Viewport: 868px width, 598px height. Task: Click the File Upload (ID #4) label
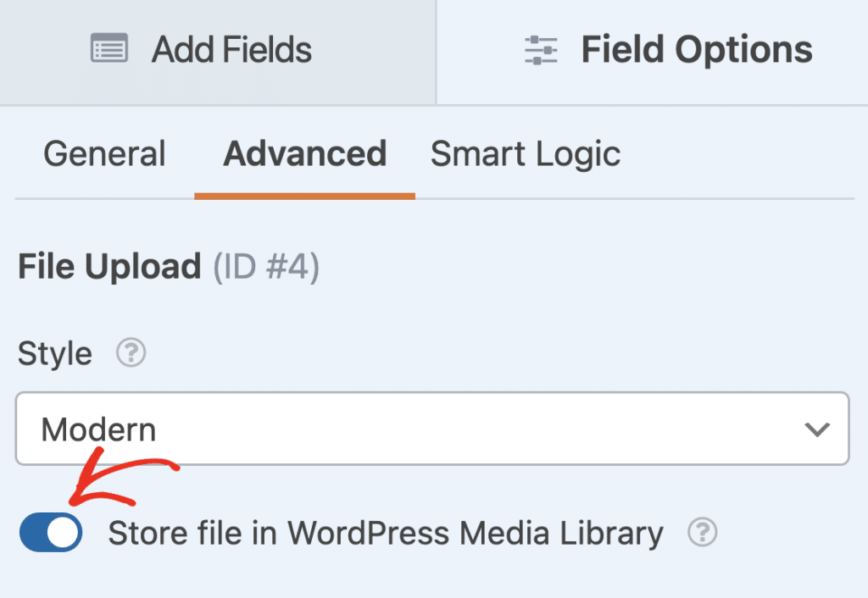coord(168,266)
